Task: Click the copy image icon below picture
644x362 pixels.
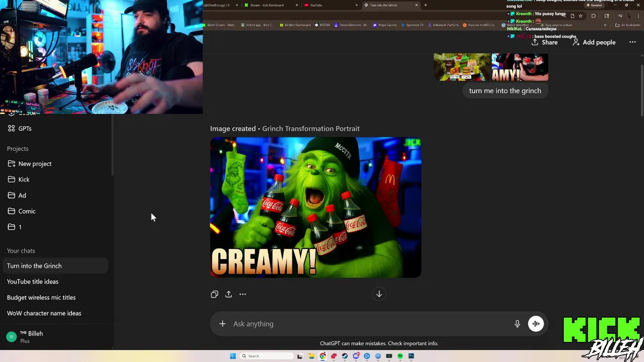Action: tap(214, 294)
